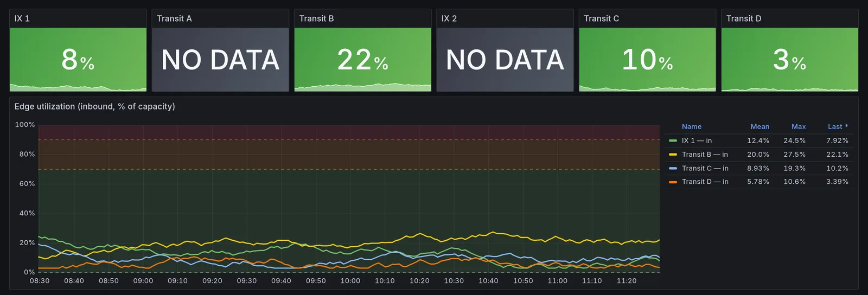Screen dimensions: 868x295
Task: Click the 100% y-axis label
Action: pos(25,125)
